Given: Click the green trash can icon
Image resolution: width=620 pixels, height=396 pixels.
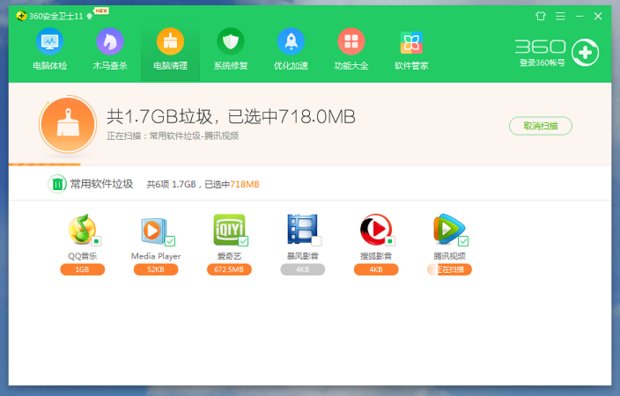Looking at the screenshot, I should (57, 184).
